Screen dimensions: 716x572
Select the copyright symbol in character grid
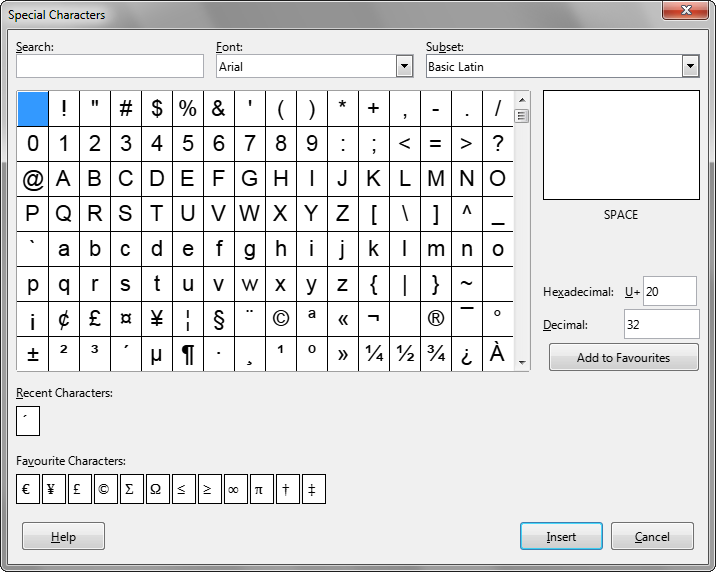click(x=281, y=319)
